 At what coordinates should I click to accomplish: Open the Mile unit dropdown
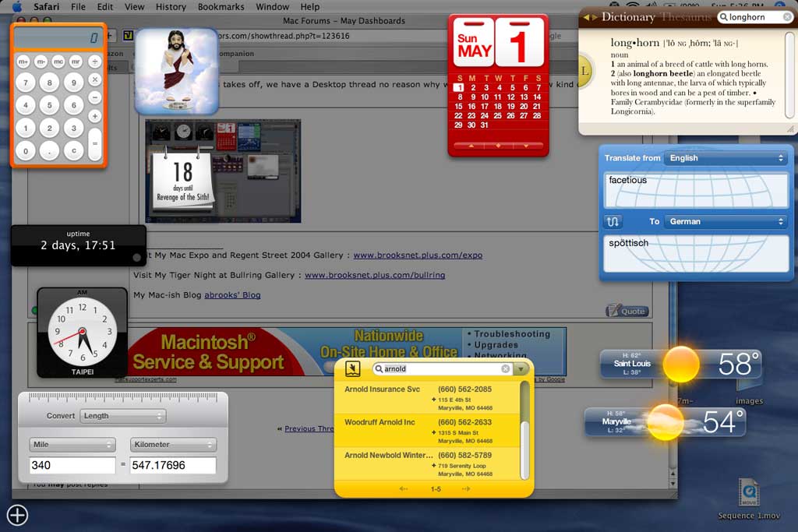coord(72,444)
